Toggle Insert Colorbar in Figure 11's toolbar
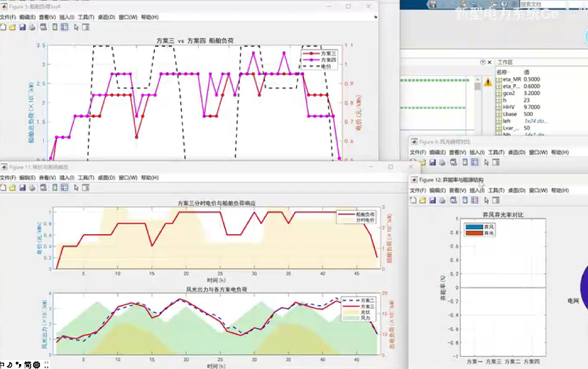588x369 pixels. (x=55, y=188)
